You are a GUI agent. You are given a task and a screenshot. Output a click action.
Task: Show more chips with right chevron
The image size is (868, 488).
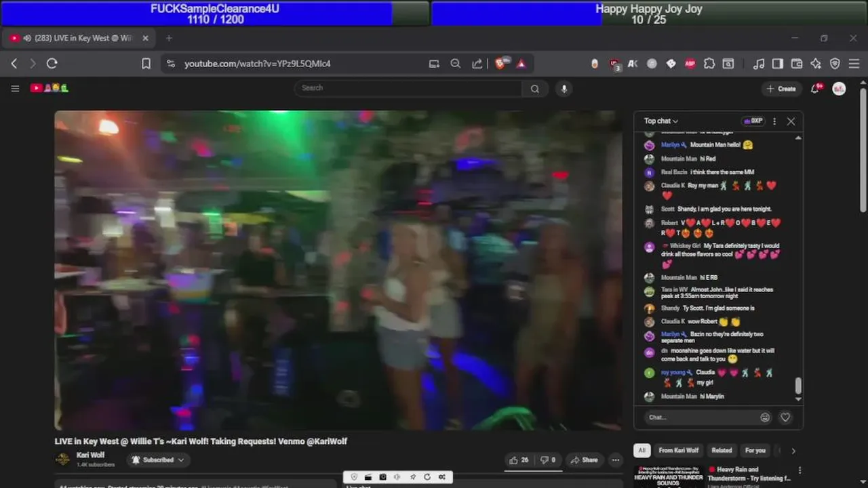tap(793, 451)
